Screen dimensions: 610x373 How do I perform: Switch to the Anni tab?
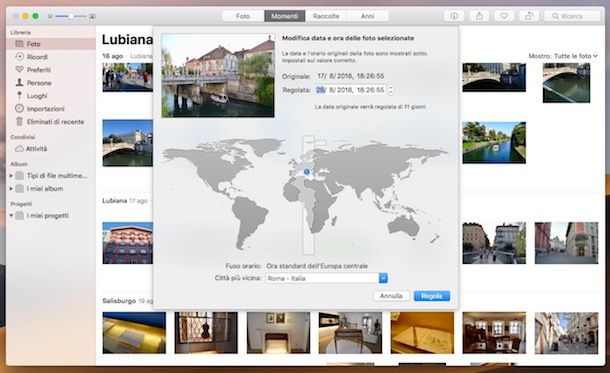[367, 16]
